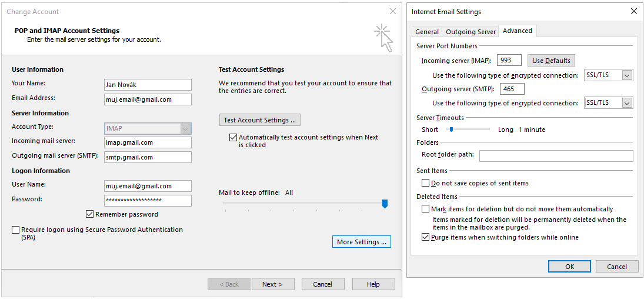
Task: Close the Internet Email Settings dialog
Action: [x=634, y=12]
